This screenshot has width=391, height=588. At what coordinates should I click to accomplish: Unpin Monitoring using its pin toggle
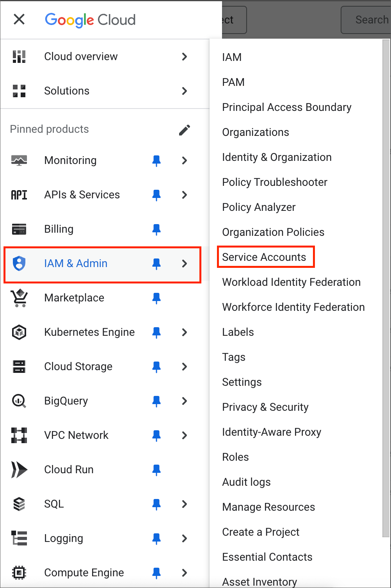[156, 160]
